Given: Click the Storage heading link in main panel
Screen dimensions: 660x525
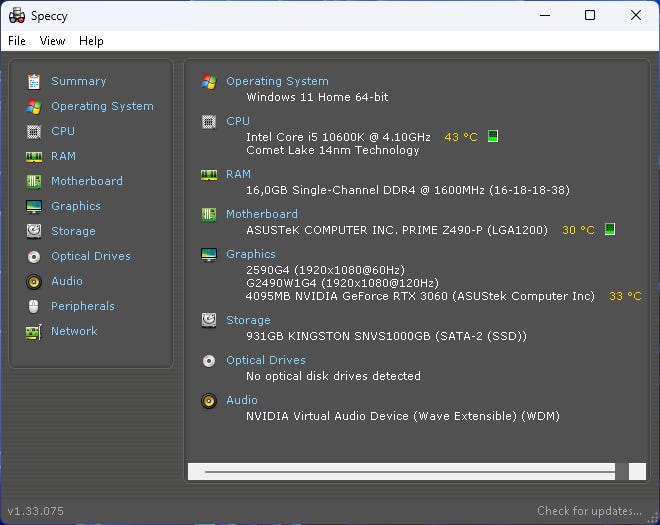Looking at the screenshot, I should (x=248, y=320).
